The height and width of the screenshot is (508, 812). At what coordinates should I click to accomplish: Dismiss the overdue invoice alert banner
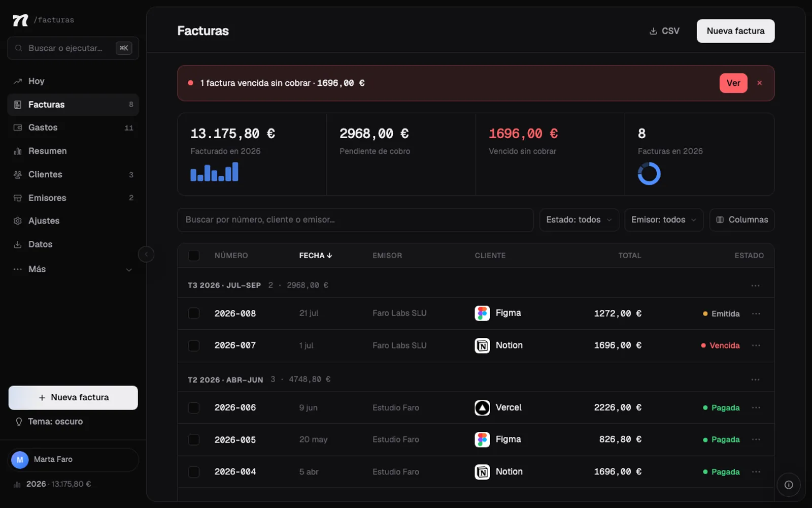[x=760, y=83]
